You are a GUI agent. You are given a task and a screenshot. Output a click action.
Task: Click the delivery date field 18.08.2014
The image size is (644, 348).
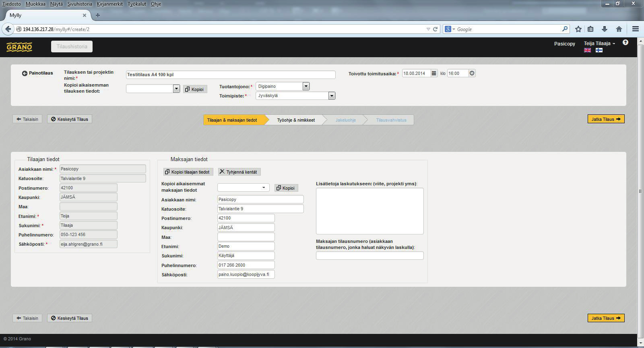point(416,73)
